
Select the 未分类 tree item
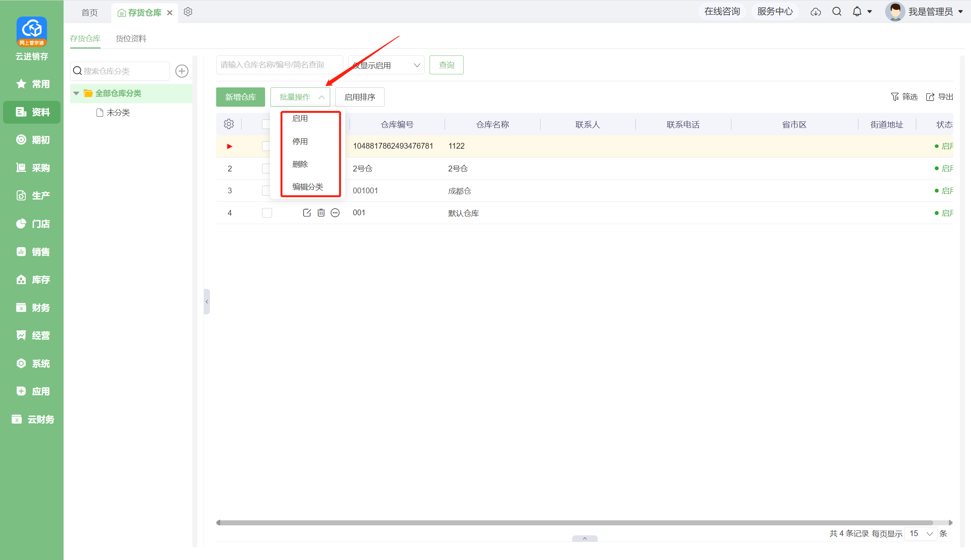[x=118, y=112]
